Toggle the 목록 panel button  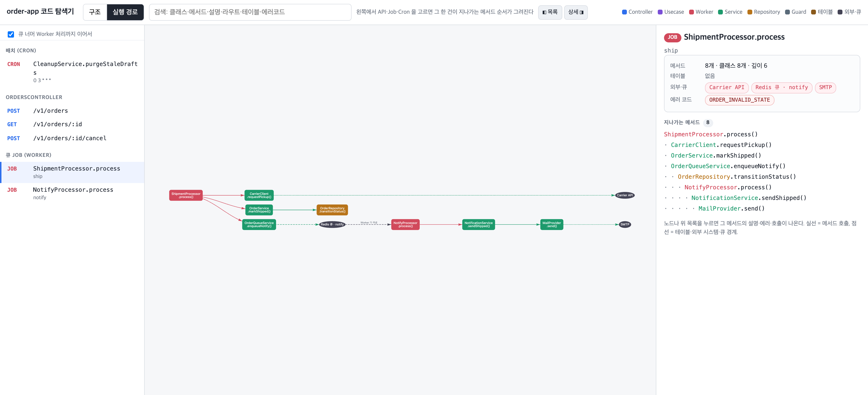click(x=550, y=12)
